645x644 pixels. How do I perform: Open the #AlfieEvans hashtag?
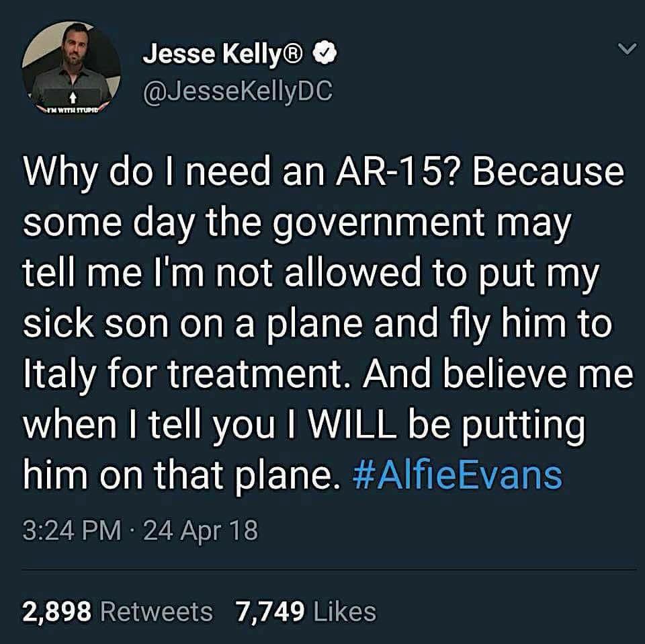457,475
